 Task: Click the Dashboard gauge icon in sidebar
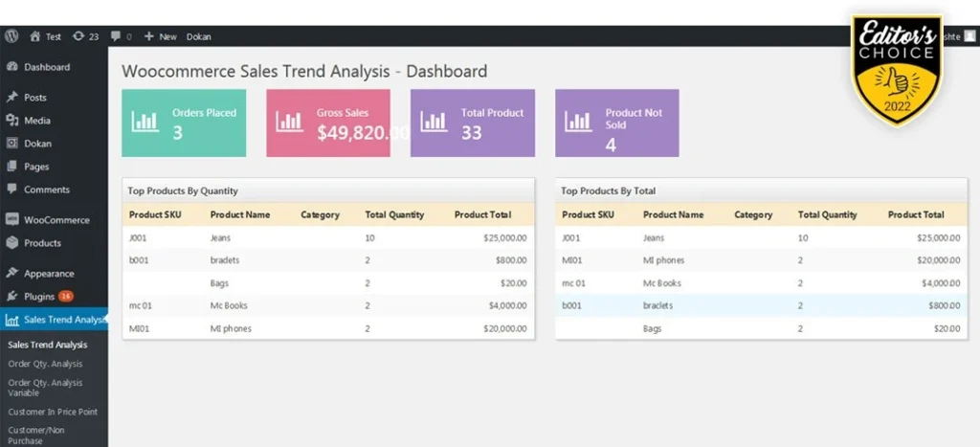[12, 67]
